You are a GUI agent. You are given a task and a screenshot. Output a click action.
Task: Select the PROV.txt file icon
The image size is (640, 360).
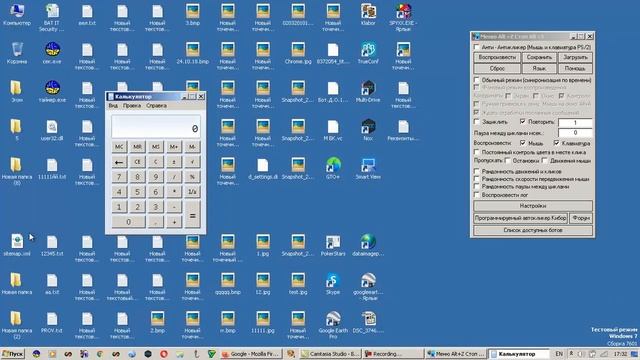(52, 322)
